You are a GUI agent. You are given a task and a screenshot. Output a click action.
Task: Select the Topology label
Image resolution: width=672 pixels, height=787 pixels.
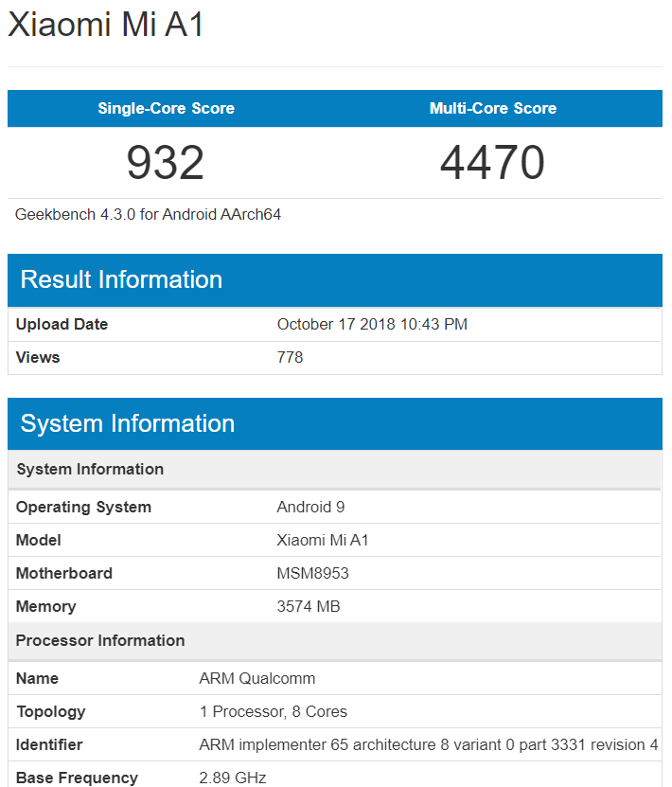(51, 712)
